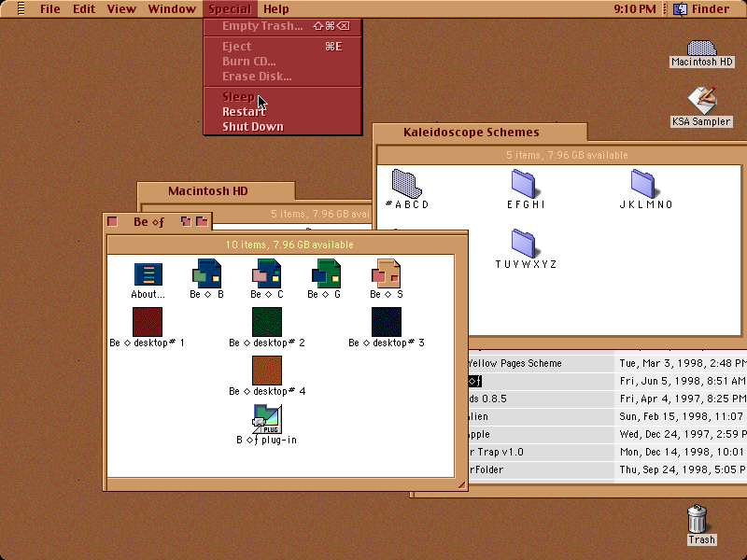This screenshot has height=560, width=747.
Task: Select the Be desktop# 3 pattern
Action: [387, 322]
